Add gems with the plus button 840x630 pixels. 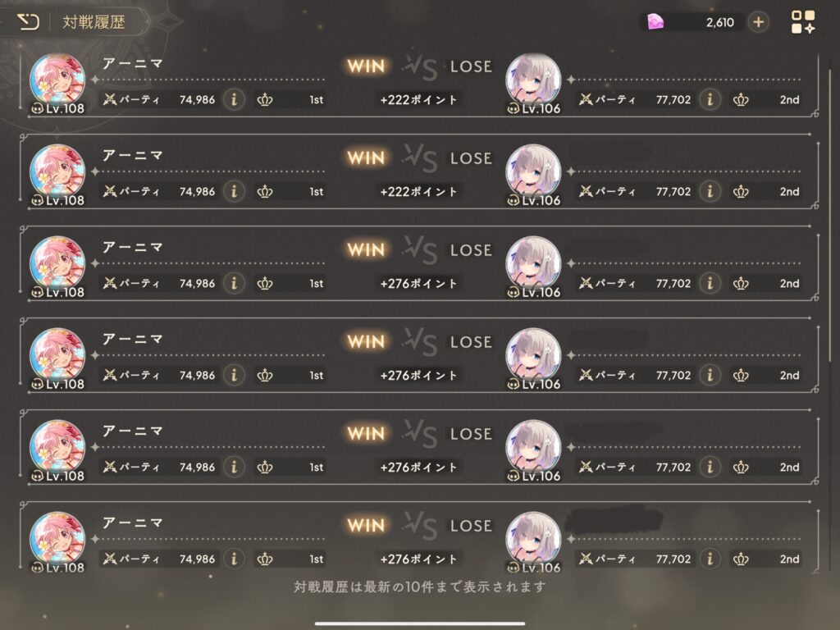758,22
